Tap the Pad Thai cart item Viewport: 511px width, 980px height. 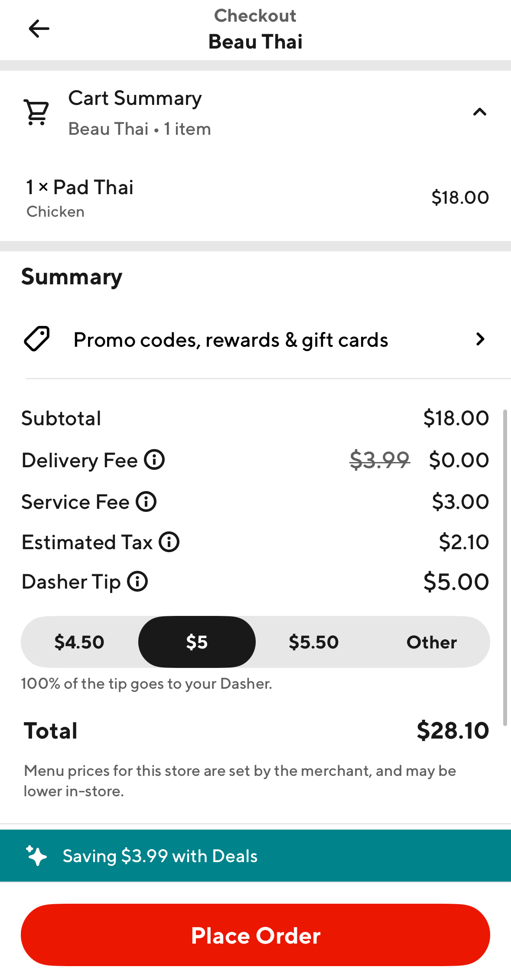[255, 198]
